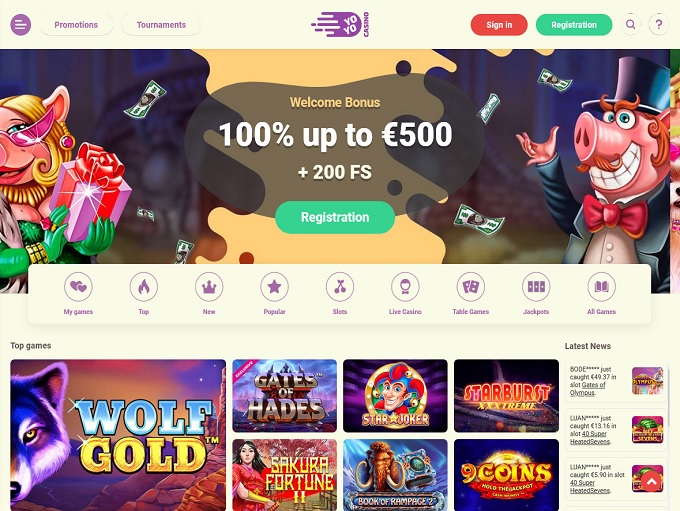Choose the Popular star category icon
Screen dimensions: 680x511
(275, 286)
